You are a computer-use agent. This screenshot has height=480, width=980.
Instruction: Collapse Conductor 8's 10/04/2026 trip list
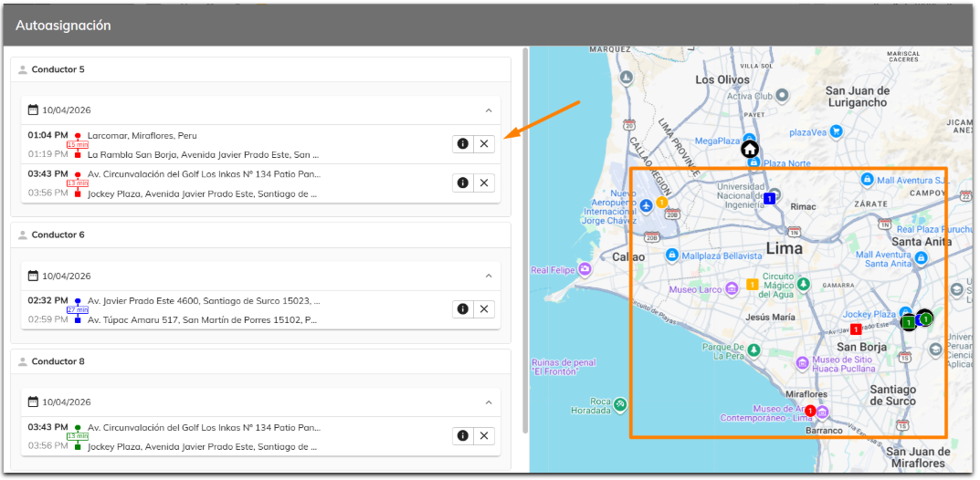coord(489,402)
